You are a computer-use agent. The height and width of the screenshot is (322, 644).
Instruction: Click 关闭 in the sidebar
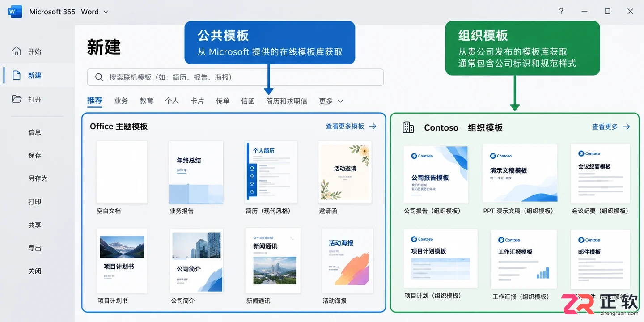(x=34, y=271)
